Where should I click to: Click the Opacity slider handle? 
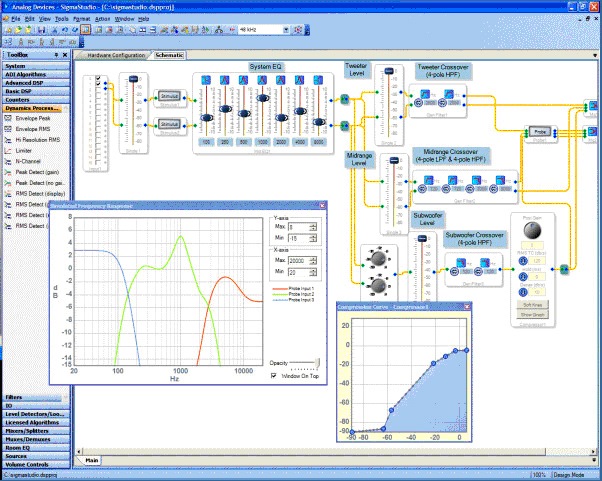click(x=317, y=362)
